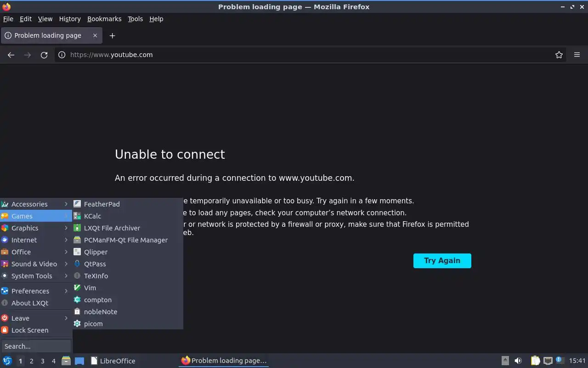This screenshot has width=588, height=368.
Task: Click the Unable to connect heading
Action: 170,154
